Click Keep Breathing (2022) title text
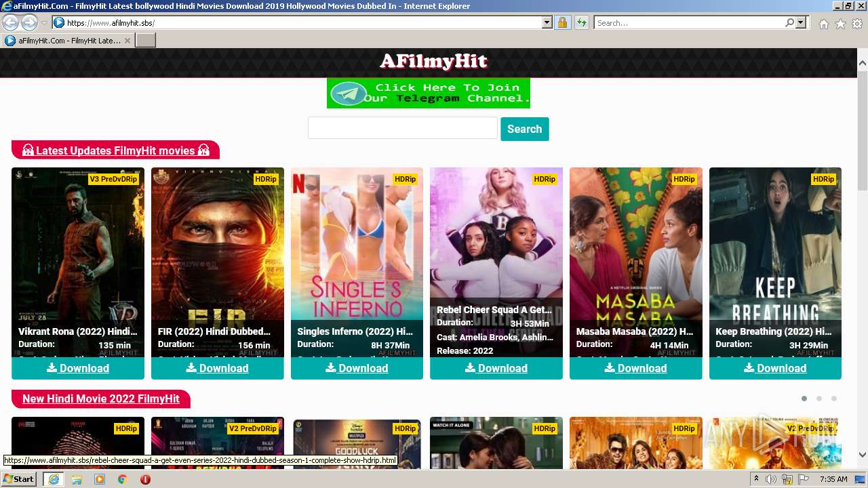Screen dimensions: 868x488 [x=774, y=331]
